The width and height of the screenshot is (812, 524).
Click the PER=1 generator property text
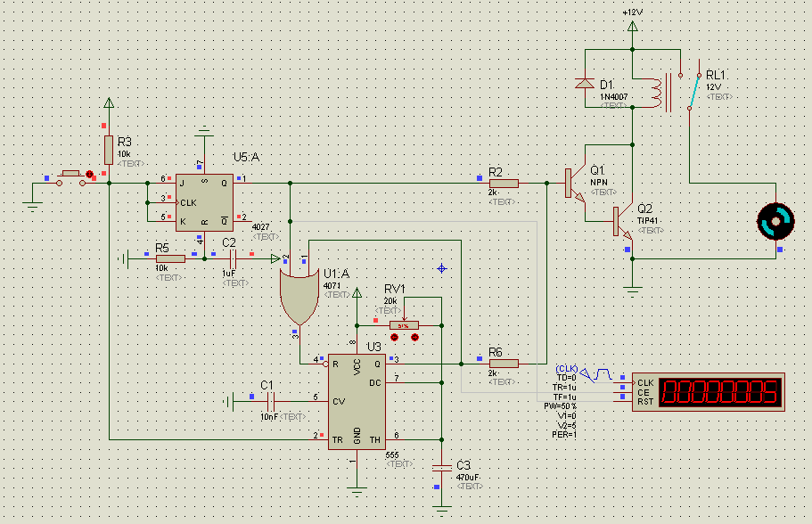(x=564, y=434)
